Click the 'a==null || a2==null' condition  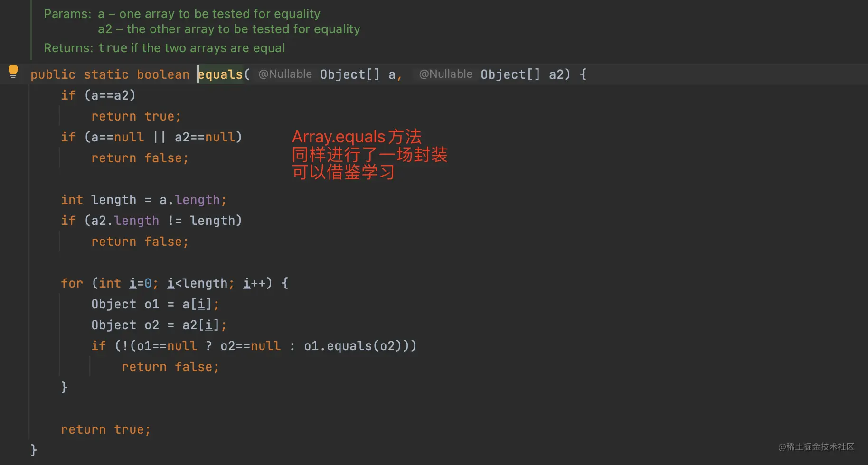[163, 137]
